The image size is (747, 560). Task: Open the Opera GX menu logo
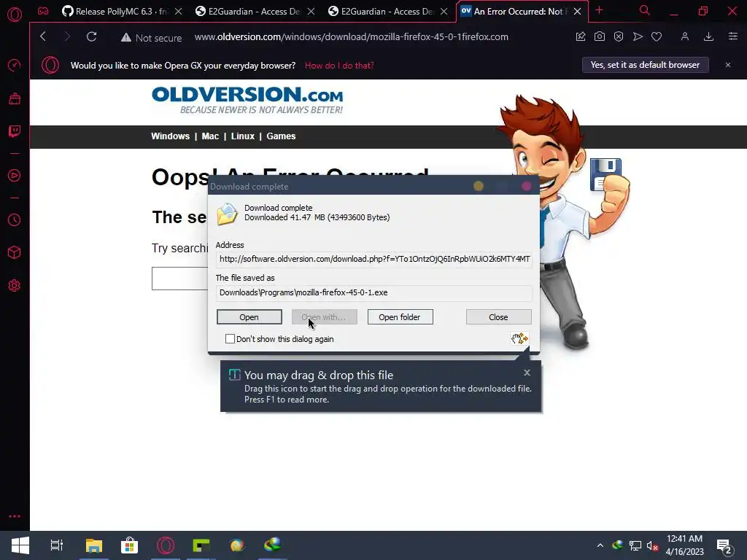15,14
